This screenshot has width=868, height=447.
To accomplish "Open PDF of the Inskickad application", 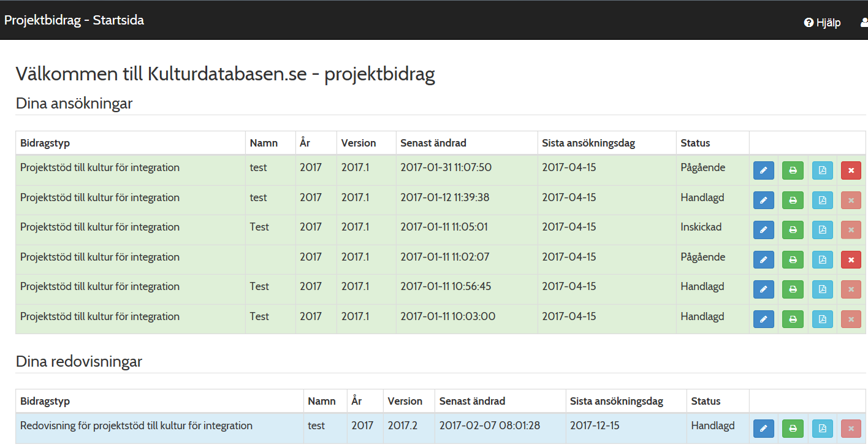I will click(x=822, y=230).
